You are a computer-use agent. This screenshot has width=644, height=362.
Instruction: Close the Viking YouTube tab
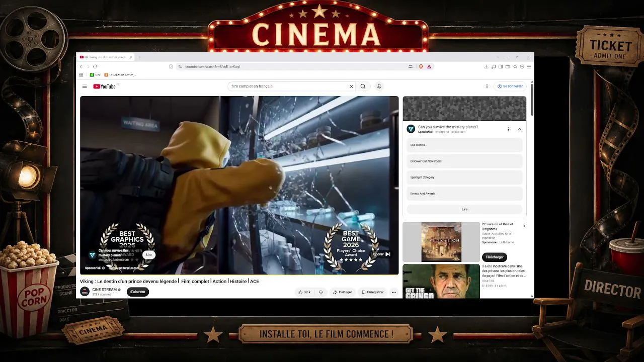(130, 57)
